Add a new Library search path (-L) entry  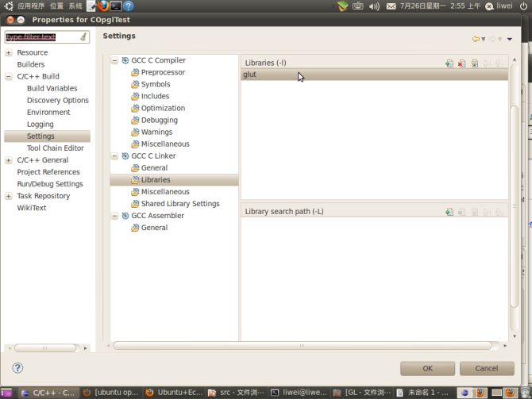(449, 212)
